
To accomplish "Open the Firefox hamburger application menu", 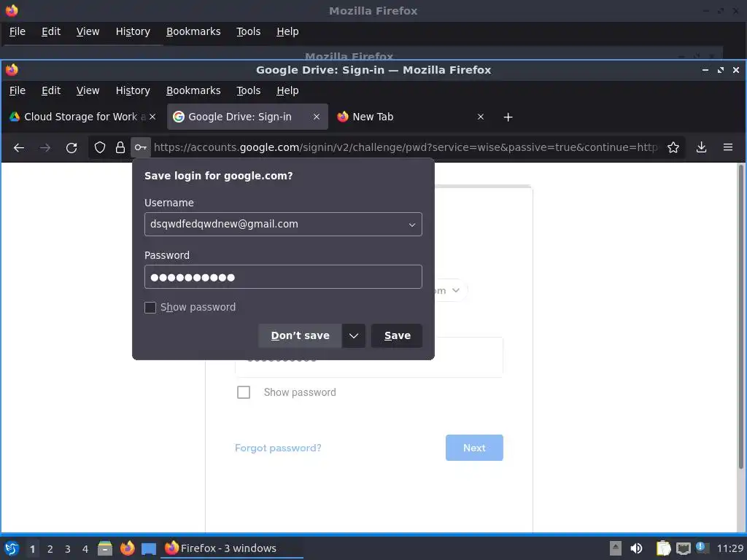I will click(728, 147).
